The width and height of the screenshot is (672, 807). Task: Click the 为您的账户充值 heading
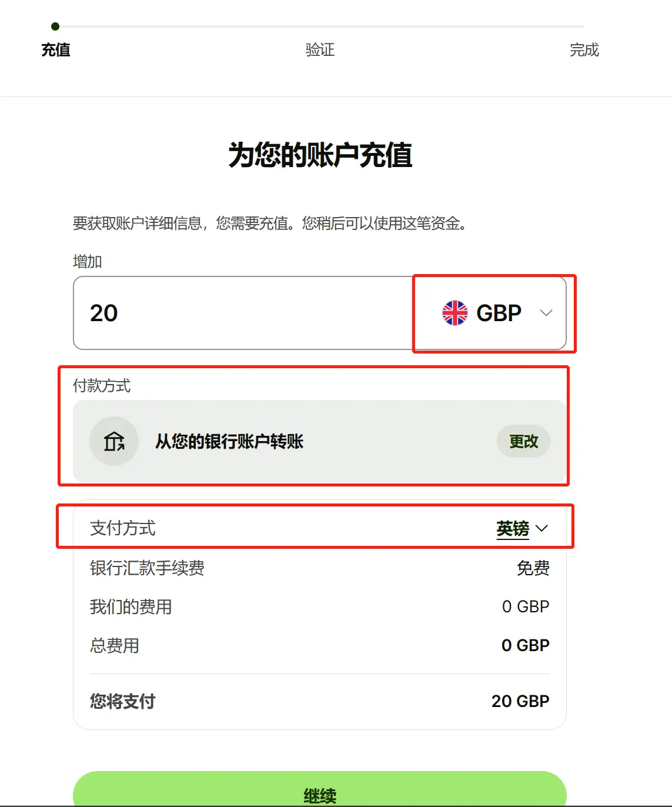320,155
